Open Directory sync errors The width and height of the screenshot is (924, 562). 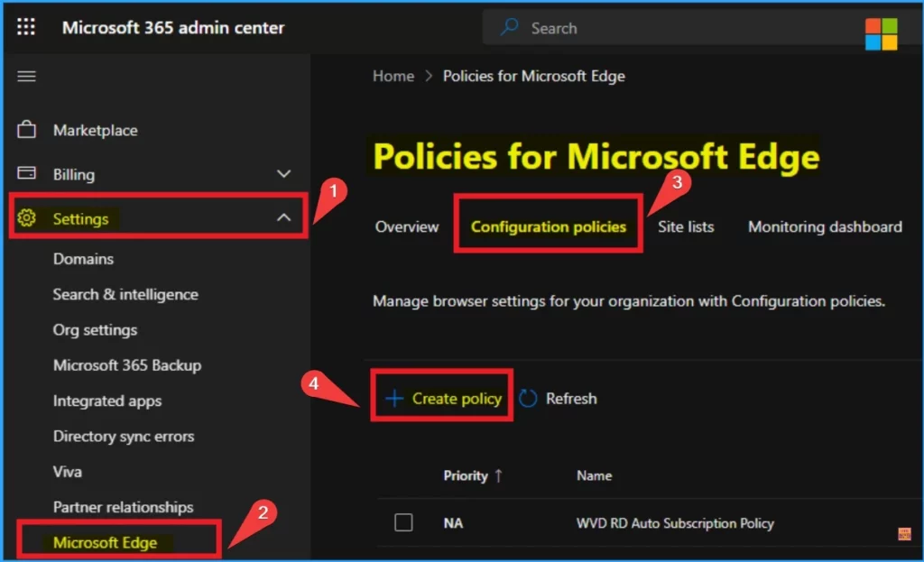pyautogui.click(x=124, y=437)
